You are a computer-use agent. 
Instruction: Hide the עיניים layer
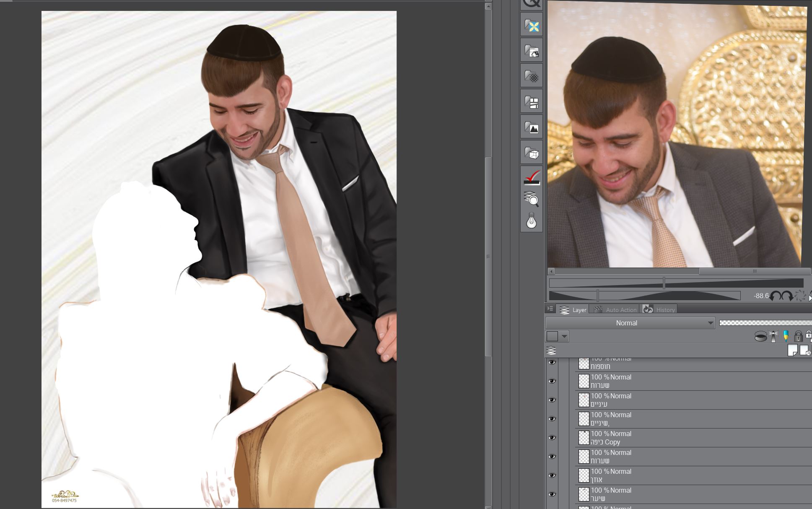coord(552,400)
